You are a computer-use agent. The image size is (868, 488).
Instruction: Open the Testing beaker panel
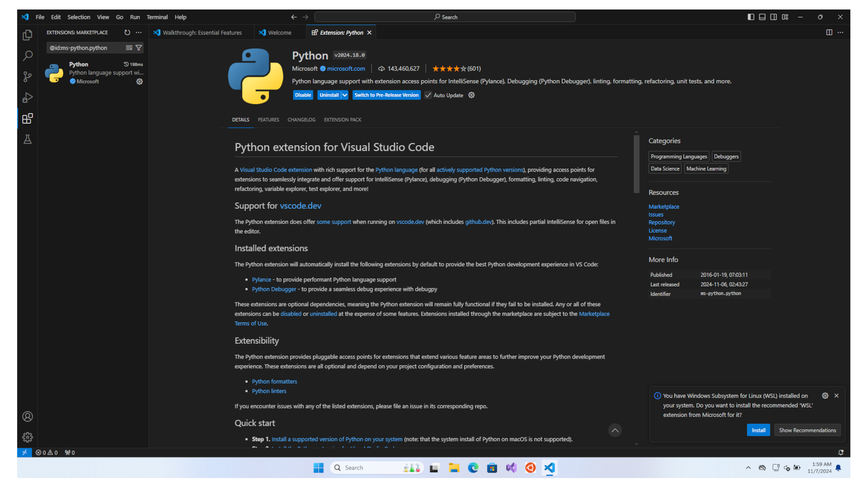(27, 139)
